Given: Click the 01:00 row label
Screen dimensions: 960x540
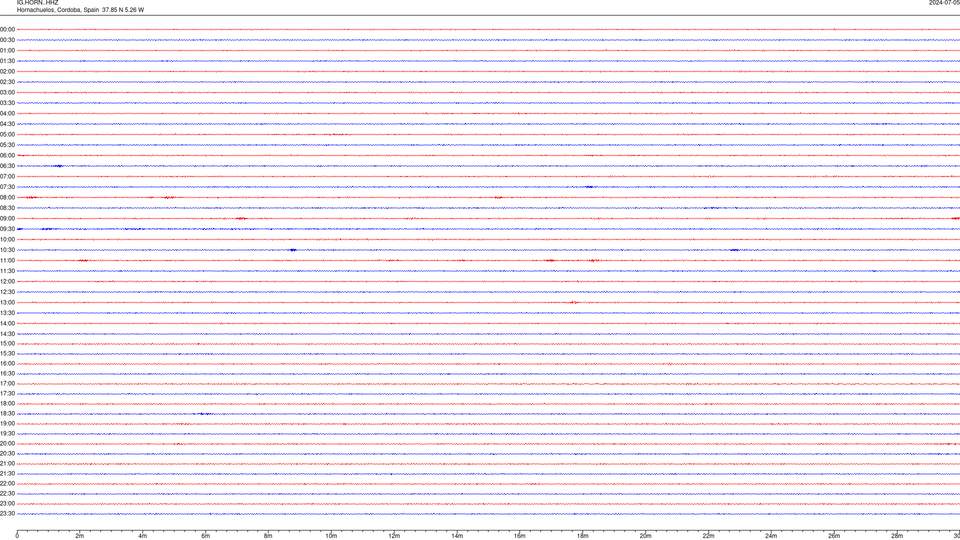Looking at the screenshot, I should 7,51.
